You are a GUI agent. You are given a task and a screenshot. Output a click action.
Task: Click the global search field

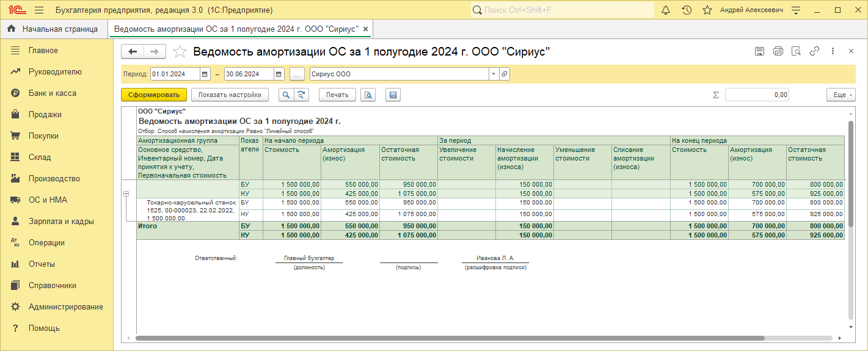point(562,10)
